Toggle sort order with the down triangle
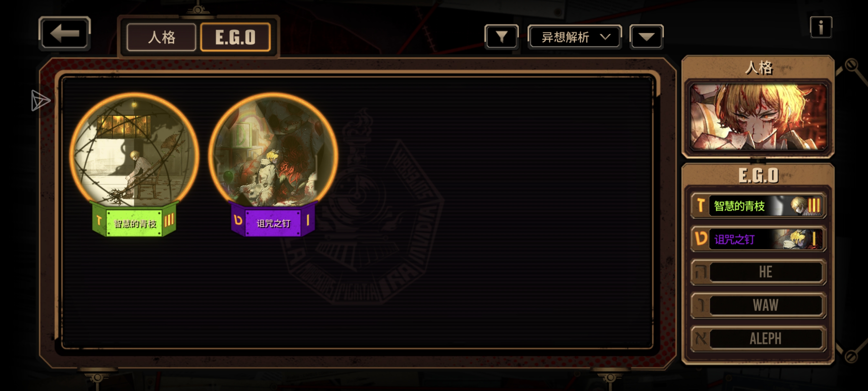This screenshot has height=391, width=868. tap(646, 37)
